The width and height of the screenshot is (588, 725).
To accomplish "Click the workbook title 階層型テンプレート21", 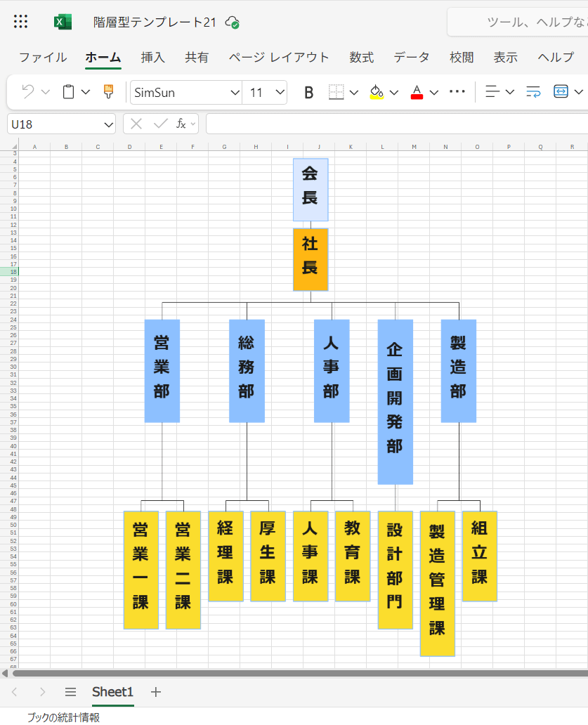I will [155, 22].
